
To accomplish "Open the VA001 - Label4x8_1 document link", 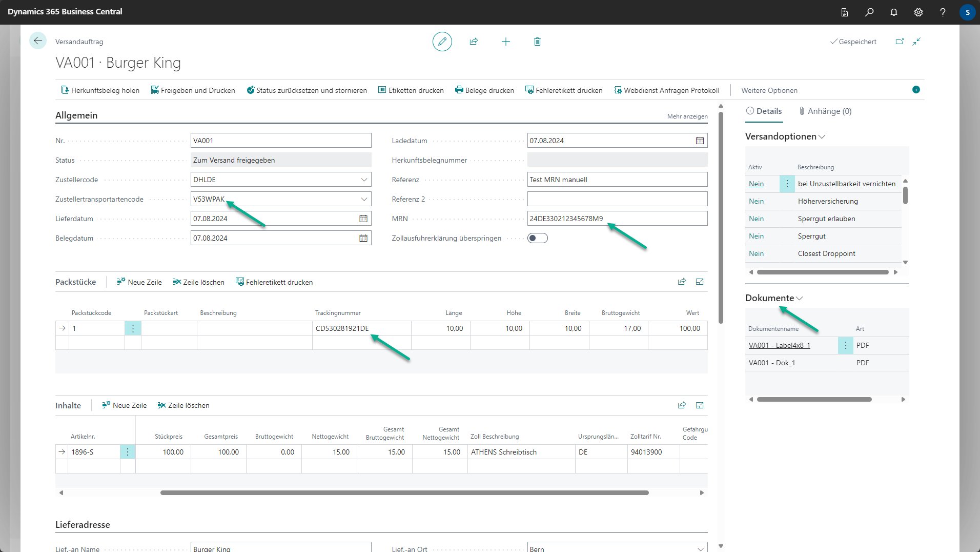I will point(779,345).
